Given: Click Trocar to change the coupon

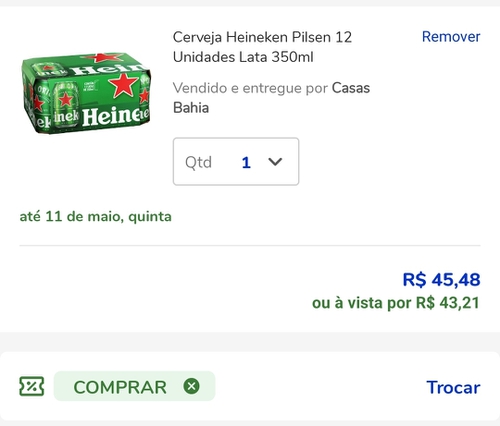Looking at the screenshot, I should pyautogui.click(x=453, y=387).
